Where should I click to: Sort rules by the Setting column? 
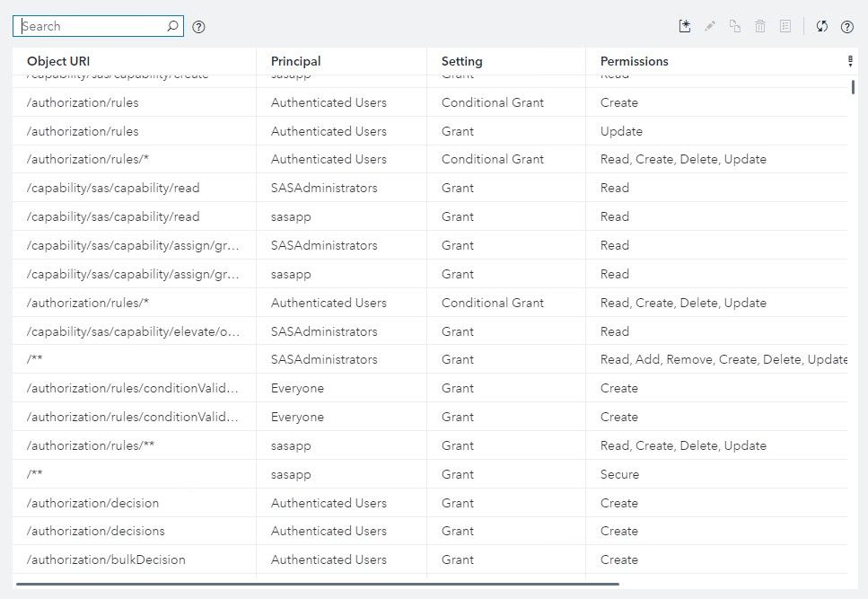(461, 60)
